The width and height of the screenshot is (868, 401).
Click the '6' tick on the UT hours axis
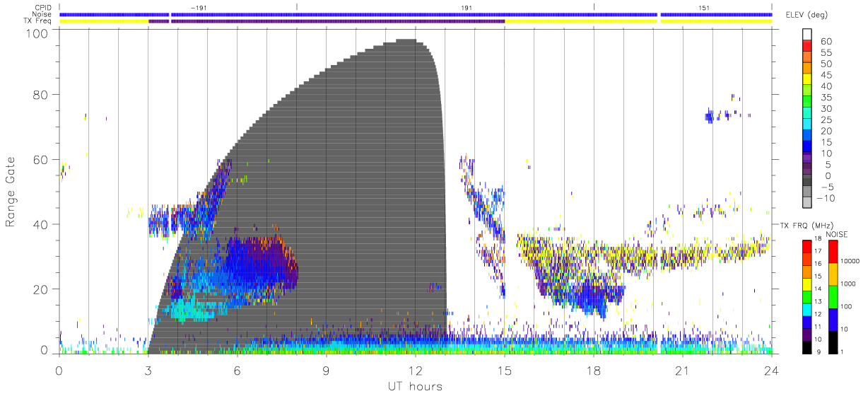point(237,371)
